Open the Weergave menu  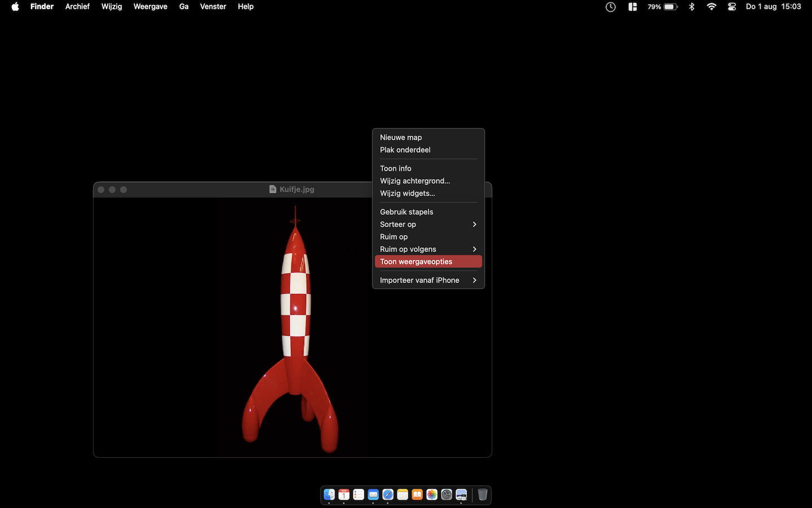click(151, 7)
